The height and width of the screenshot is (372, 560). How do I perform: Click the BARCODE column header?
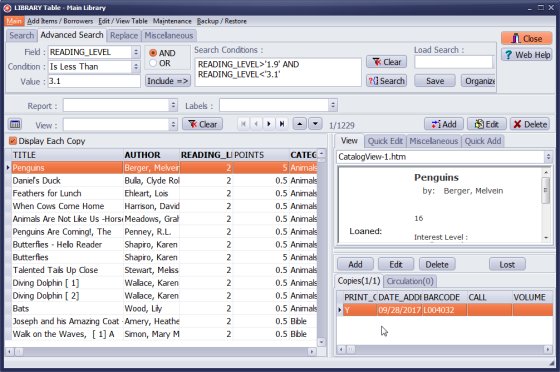(444, 297)
